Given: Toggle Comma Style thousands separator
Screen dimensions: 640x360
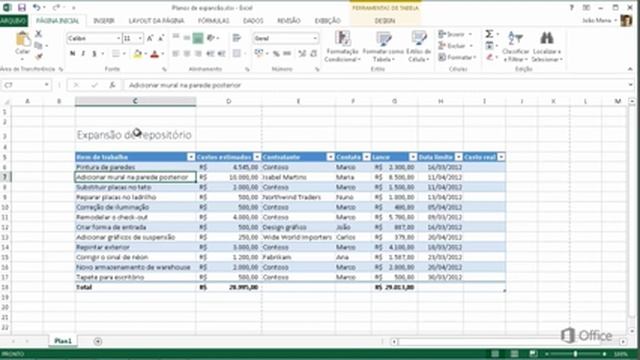Looking at the screenshot, I should pos(287,53).
